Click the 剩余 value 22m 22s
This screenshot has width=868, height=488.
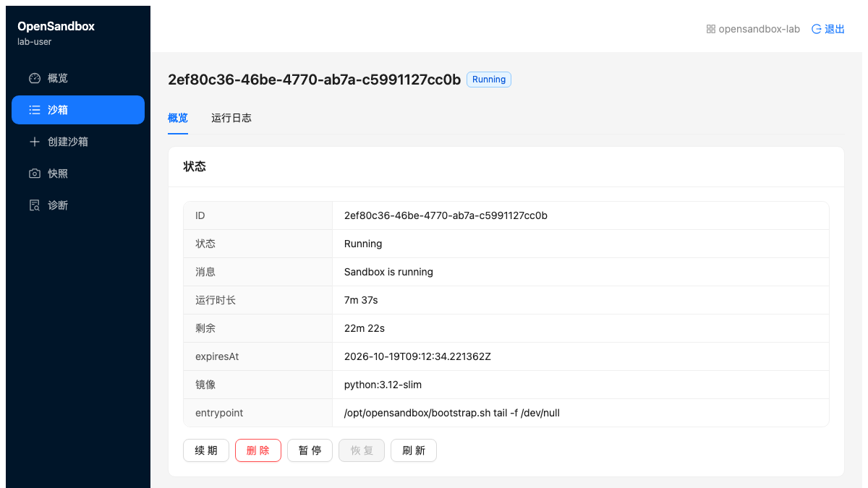coord(365,328)
